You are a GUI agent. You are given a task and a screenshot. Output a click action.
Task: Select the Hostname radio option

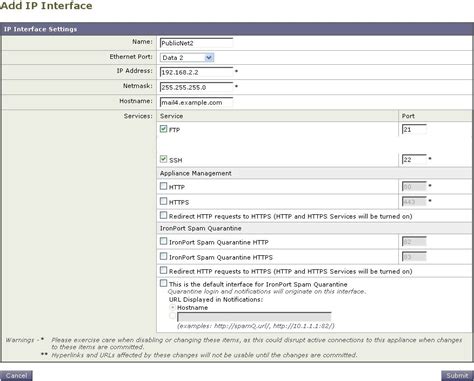[172, 307]
